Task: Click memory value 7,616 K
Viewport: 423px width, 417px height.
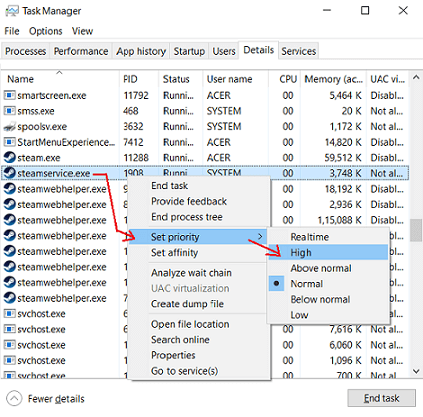Action: tap(346, 329)
